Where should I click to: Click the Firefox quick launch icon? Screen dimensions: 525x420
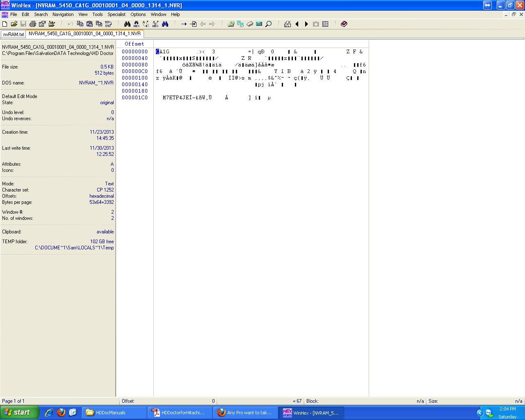point(61,413)
